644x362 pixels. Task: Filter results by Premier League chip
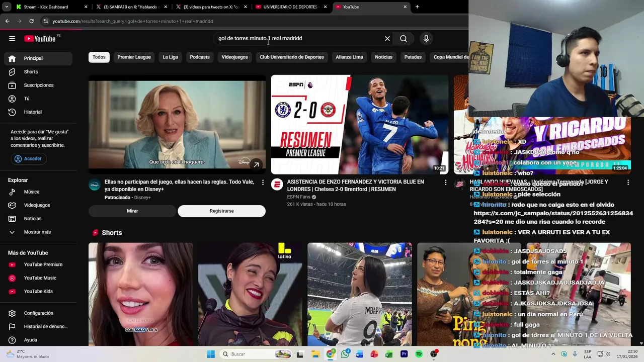pyautogui.click(x=134, y=57)
